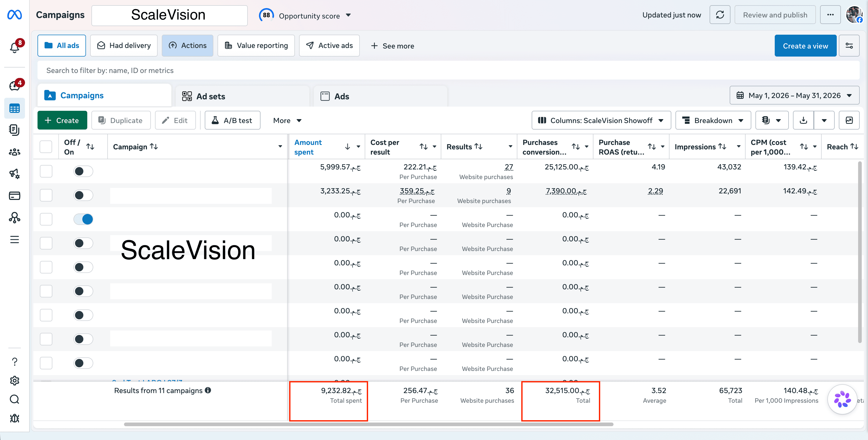
Task: Open the Breakdown dropdown
Action: click(713, 120)
